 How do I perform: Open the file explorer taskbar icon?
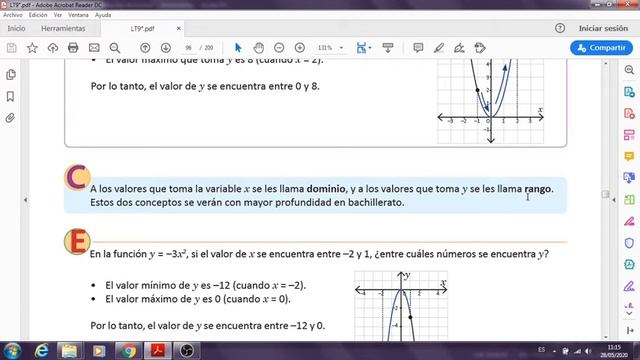[69, 351]
